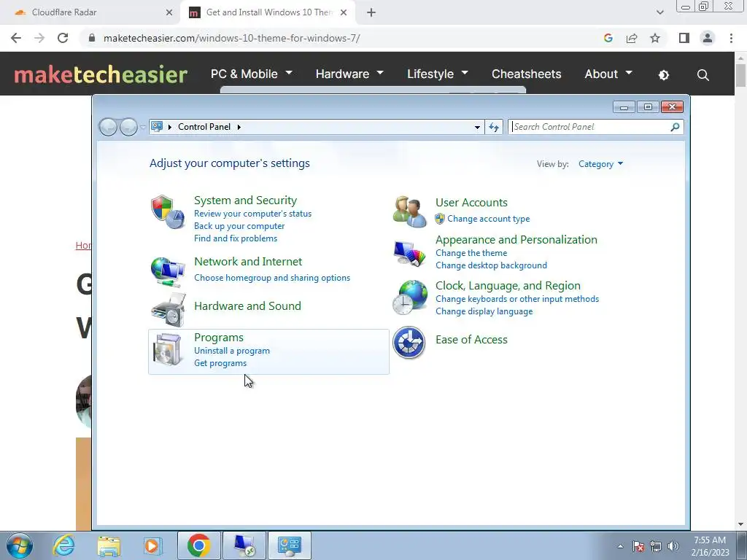Click the Action Center flag tray icon
Image resolution: width=747 pixels, height=560 pixels.
tap(638, 546)
